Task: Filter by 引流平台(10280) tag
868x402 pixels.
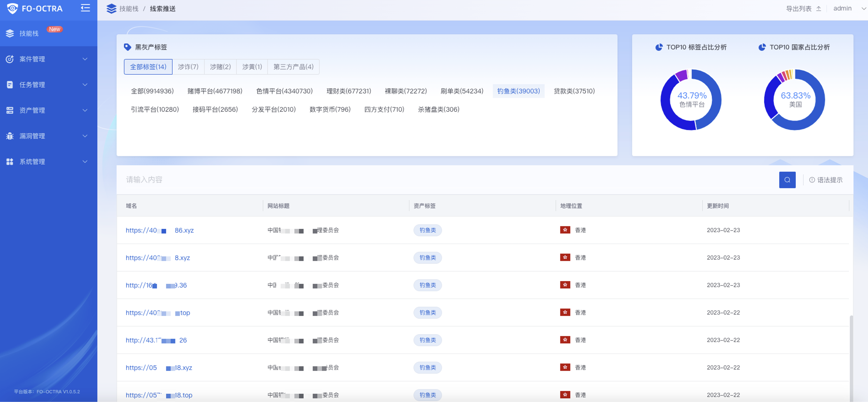Action: [155, 109]
